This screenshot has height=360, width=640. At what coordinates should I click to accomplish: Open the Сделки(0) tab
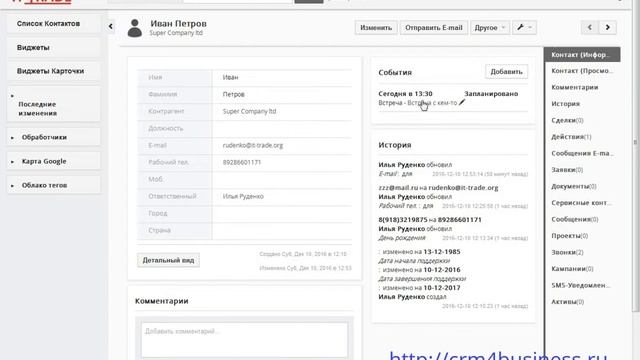coord(567,120)
